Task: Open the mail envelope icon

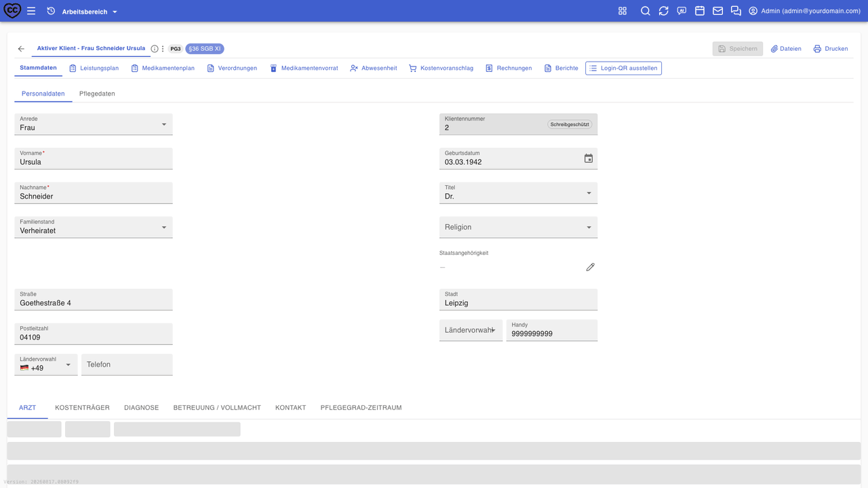Action: tap(717, 11)
